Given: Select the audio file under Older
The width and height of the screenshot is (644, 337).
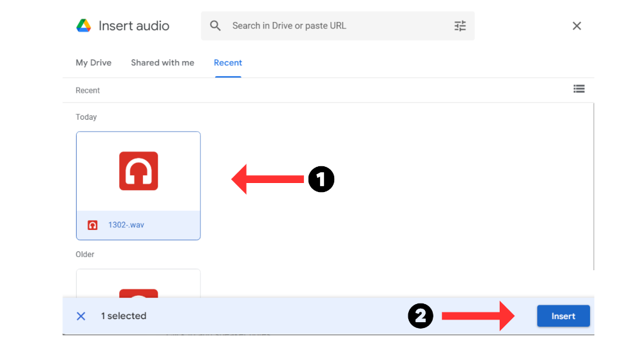Looking at the screenshot, I should coord(138,284).
